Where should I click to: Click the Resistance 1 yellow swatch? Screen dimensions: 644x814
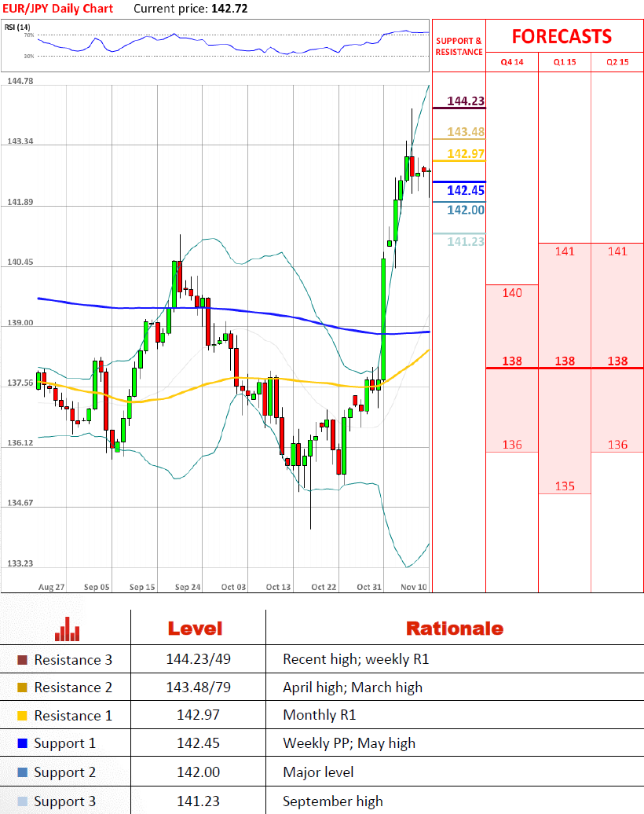pyautogui.click(x=22, y=715)
